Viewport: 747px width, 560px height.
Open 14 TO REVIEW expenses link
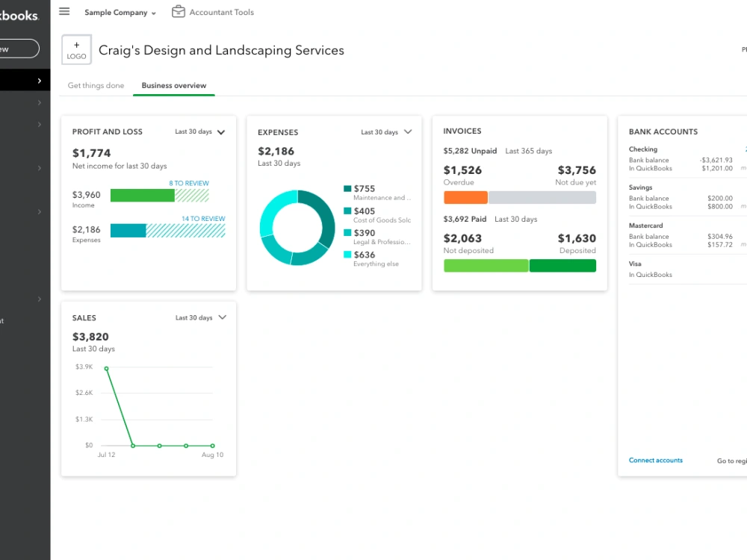tap(203, 219)
